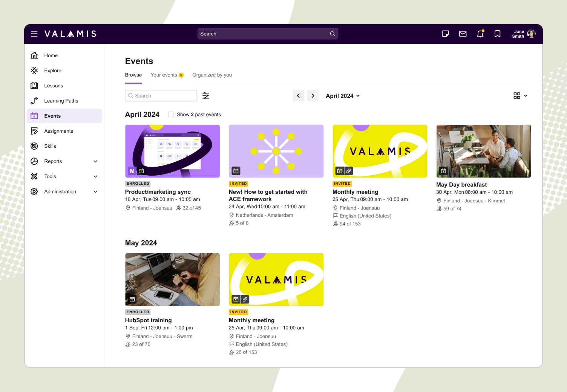Click calendar badge on HubSpot training image

tap(132, 299)
